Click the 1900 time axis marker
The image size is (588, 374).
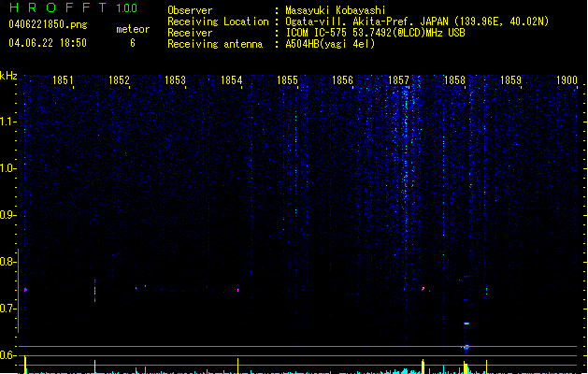[566, 80]
